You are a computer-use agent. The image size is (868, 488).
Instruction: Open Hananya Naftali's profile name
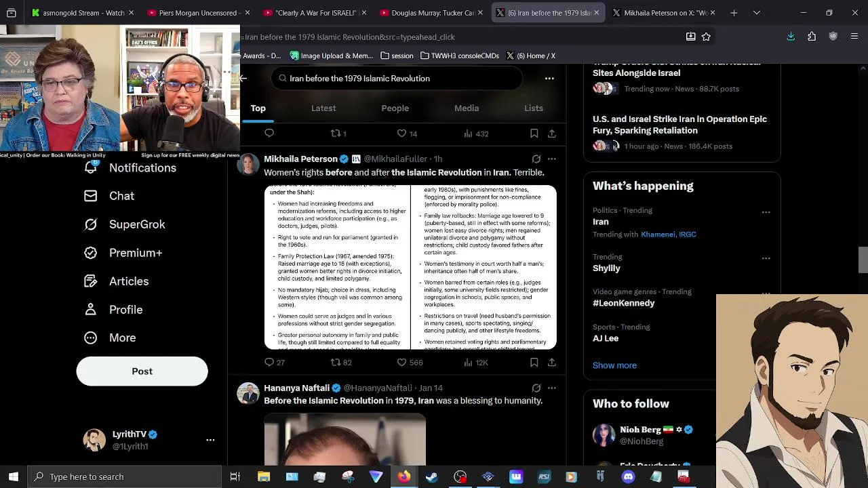[296, 388]
